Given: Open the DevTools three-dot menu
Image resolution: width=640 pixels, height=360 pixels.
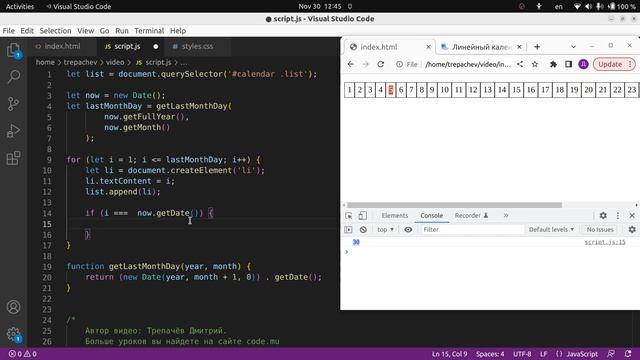Looking at the screenshot, I should click(x=618, y=216).
